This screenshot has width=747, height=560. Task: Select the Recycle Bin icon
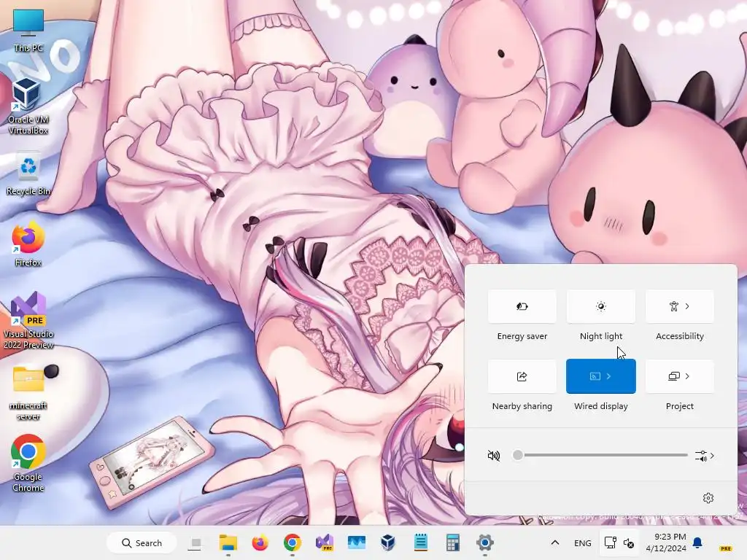(x=28, y=175)
